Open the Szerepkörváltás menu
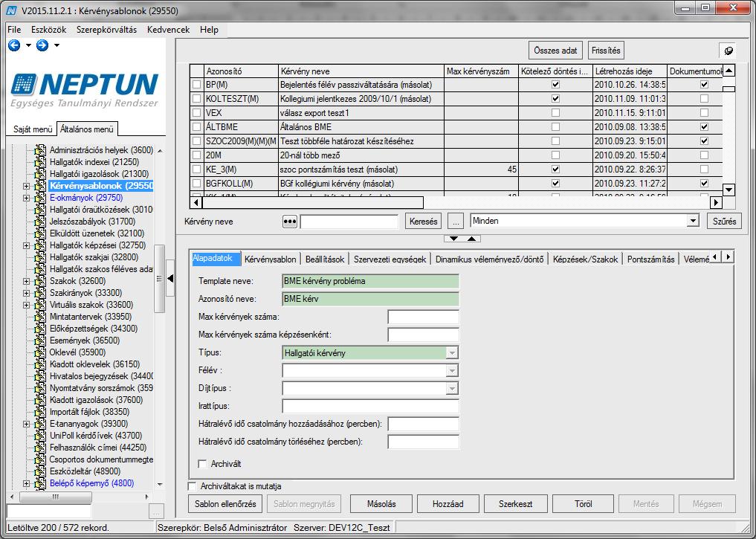The image size is (756, 539). pos(106,30)
